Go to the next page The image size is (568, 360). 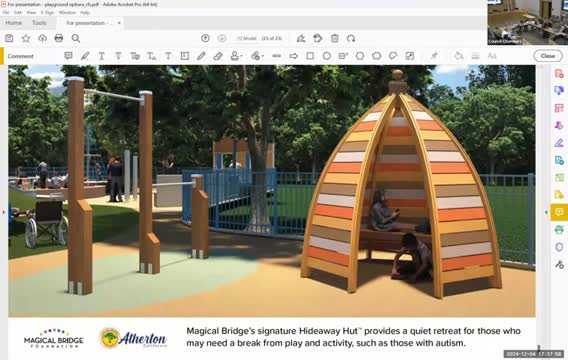[222, 38]
